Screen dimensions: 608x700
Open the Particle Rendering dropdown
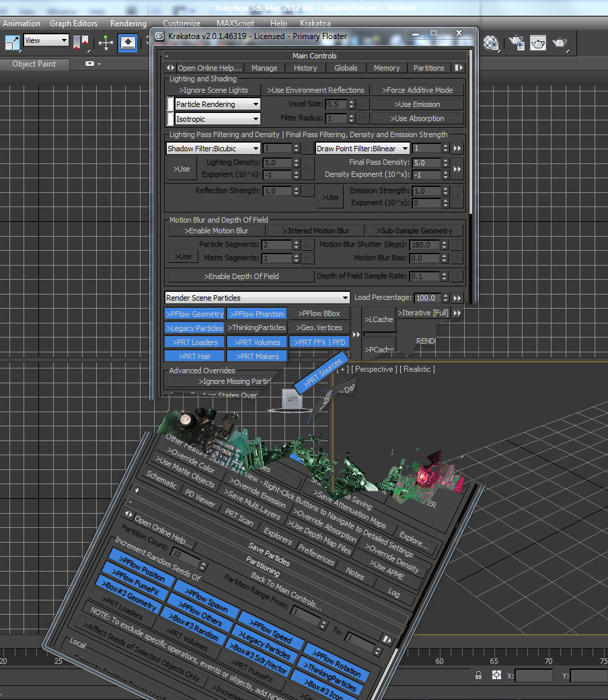[x=217, y=104]
